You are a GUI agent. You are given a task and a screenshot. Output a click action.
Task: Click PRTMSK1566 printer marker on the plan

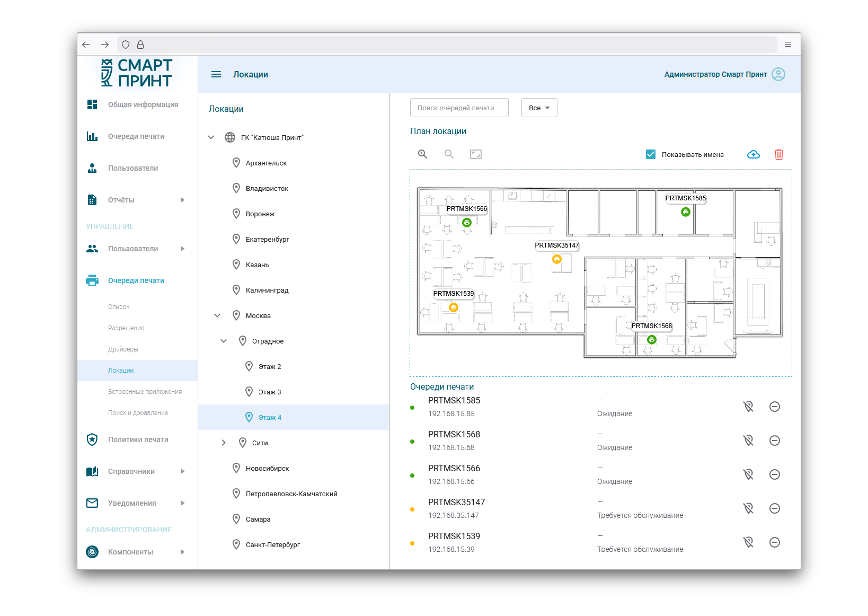point(467,222)
